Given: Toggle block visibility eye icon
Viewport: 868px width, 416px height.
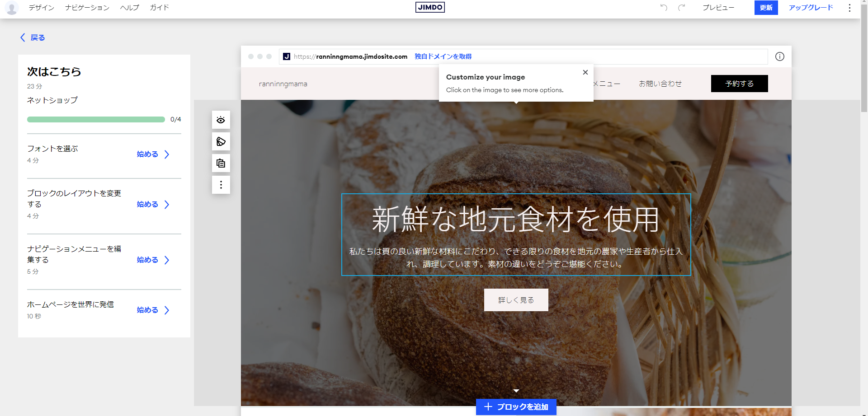Looking at the screenshot, I should (x=221, y=120).
